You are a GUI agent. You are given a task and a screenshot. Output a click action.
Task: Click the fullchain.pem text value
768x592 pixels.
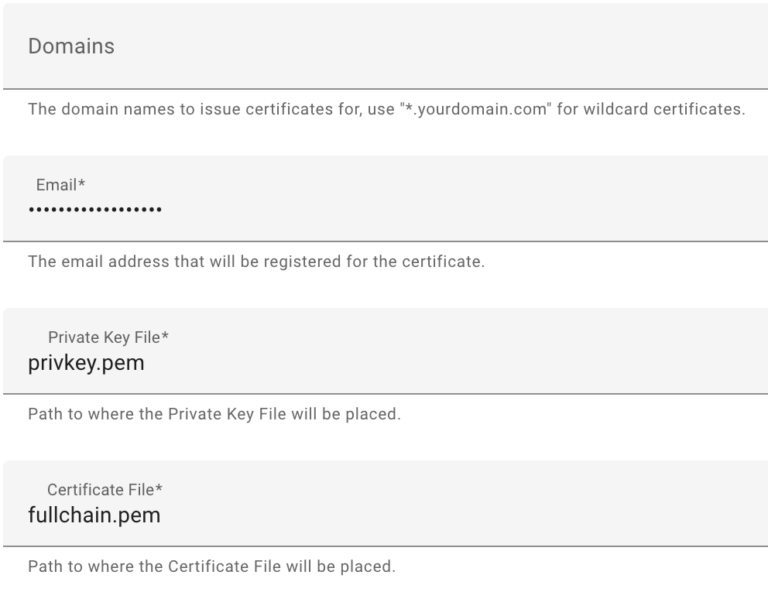94,515
